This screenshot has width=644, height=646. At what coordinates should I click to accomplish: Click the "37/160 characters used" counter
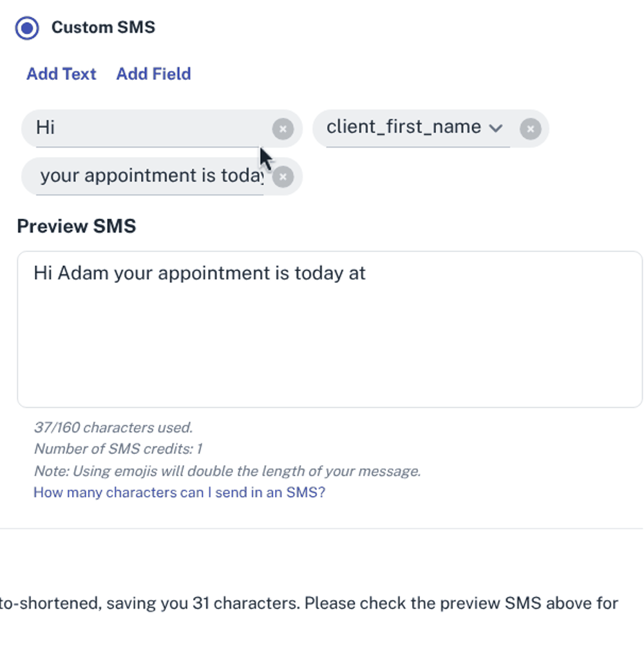click(113, 428)
